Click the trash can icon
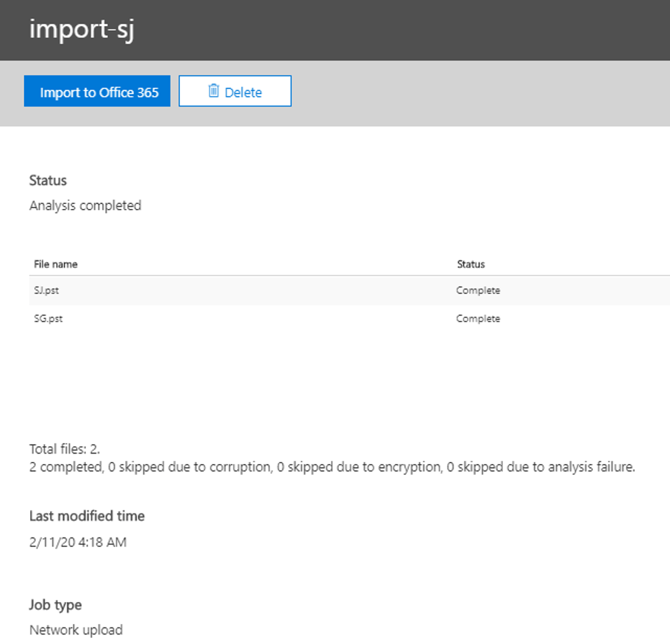 click(214, 91)
